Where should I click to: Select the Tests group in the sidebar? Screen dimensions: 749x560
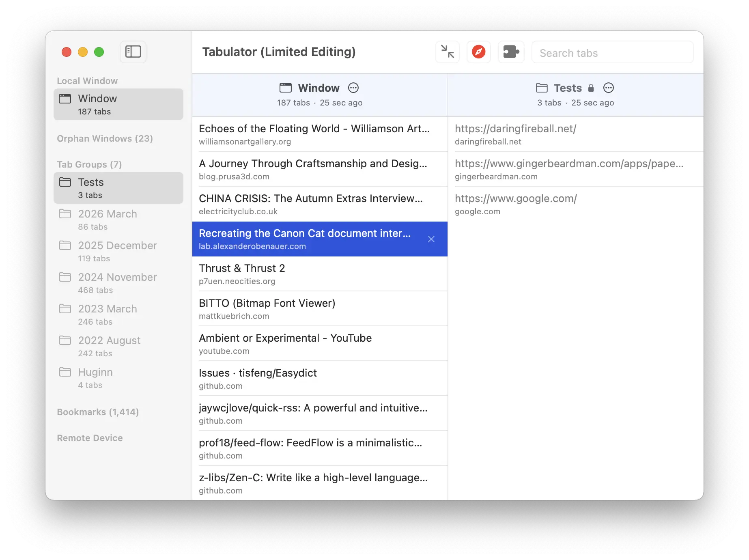pos(118,187)
